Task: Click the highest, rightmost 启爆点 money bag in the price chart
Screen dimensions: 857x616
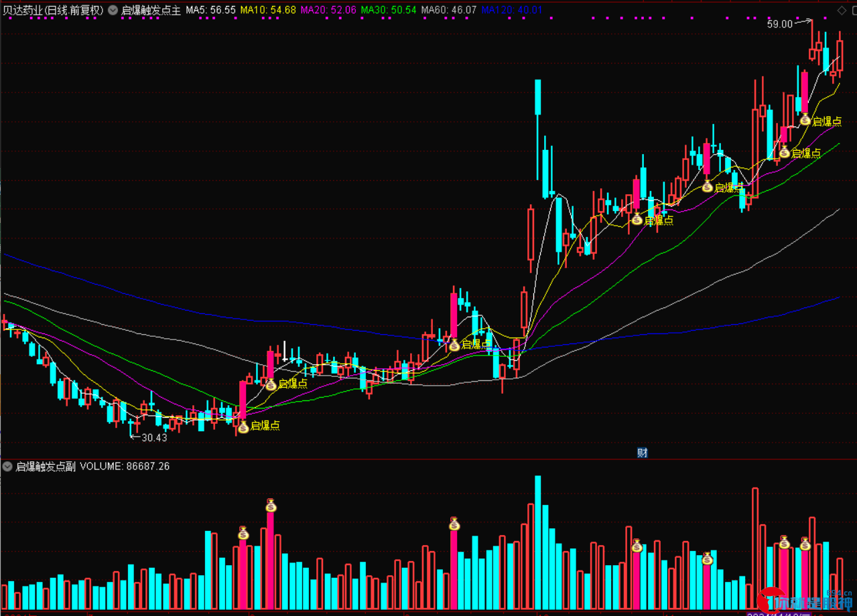Action: 805,120
